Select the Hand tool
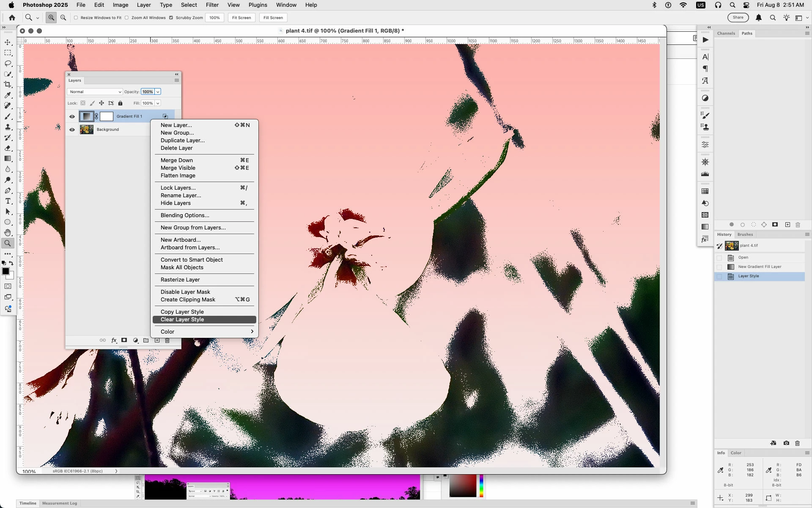Screen dimensions: 812x508 click(8, 232)
